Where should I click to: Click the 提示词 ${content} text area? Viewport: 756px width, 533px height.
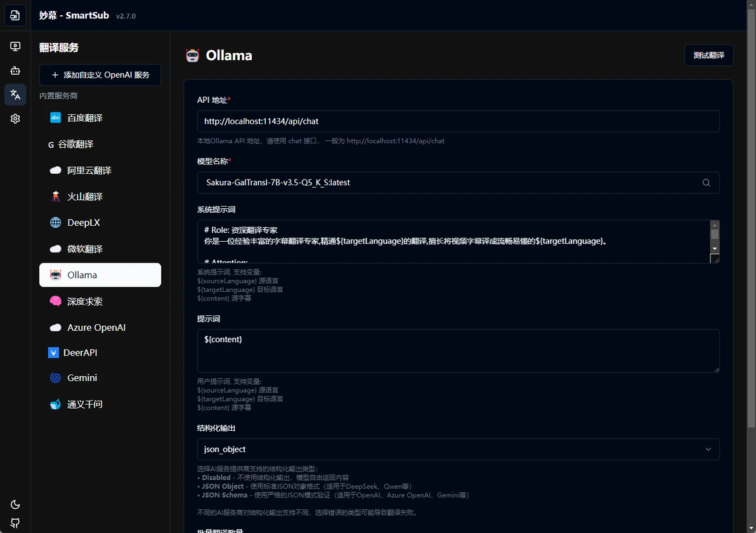[458, 351]
